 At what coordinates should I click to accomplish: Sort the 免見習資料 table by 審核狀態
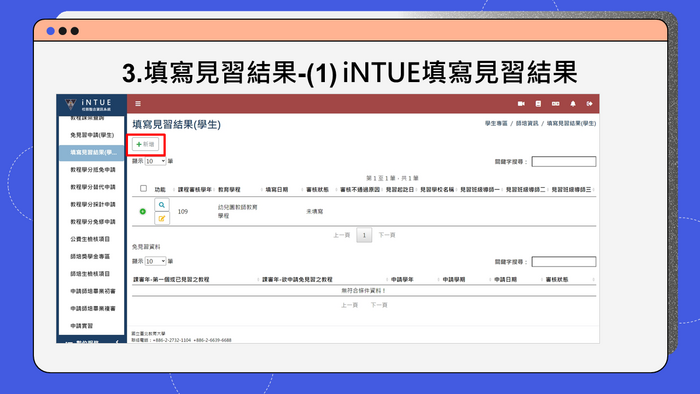(557, 280)
